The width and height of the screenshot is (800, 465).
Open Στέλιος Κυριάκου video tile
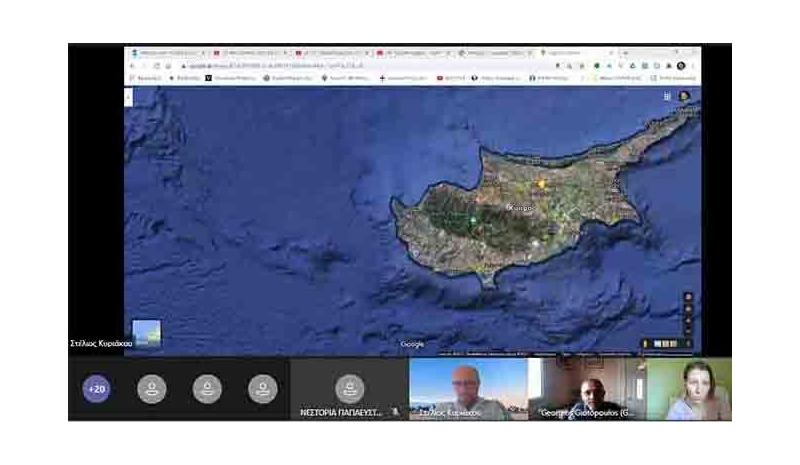(468, 389)
